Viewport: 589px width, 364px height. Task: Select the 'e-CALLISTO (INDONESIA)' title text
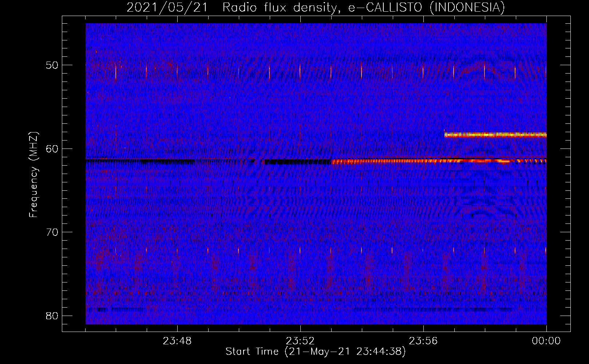427,8
